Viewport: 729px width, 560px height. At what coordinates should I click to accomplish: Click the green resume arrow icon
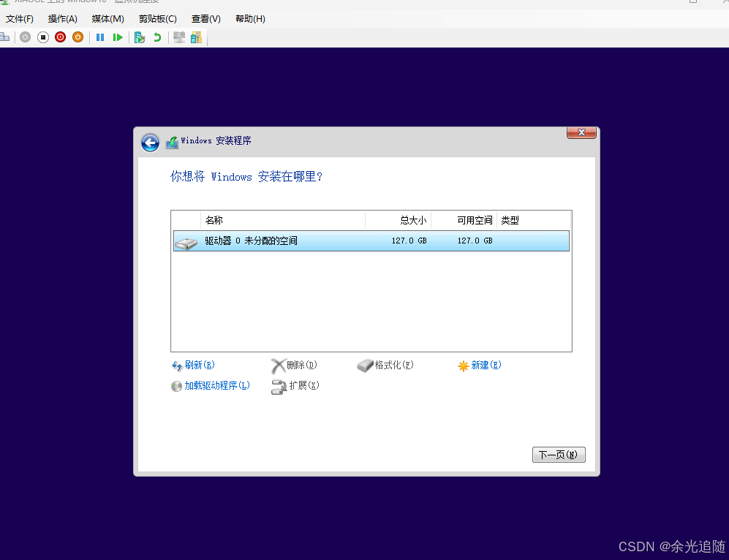point(118,37)
